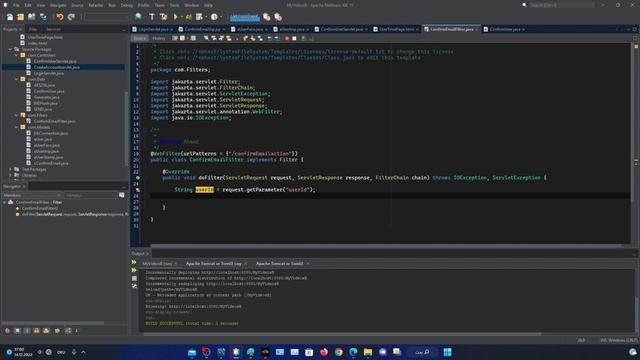
Task: Open Apache Tomcat or TomEE Log output tab
Action: [213, 264]
